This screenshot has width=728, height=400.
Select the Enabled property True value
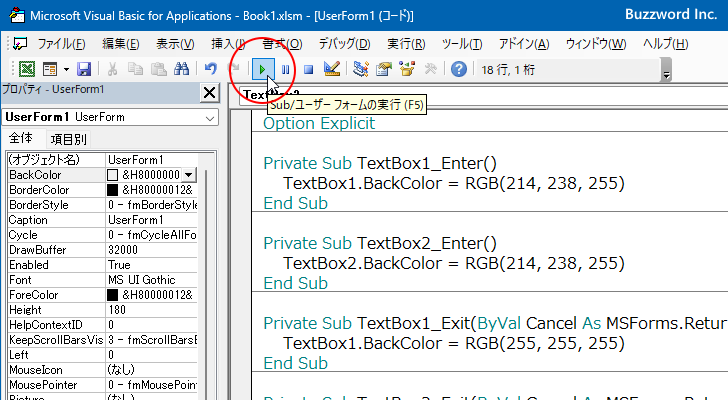(151, 265)
